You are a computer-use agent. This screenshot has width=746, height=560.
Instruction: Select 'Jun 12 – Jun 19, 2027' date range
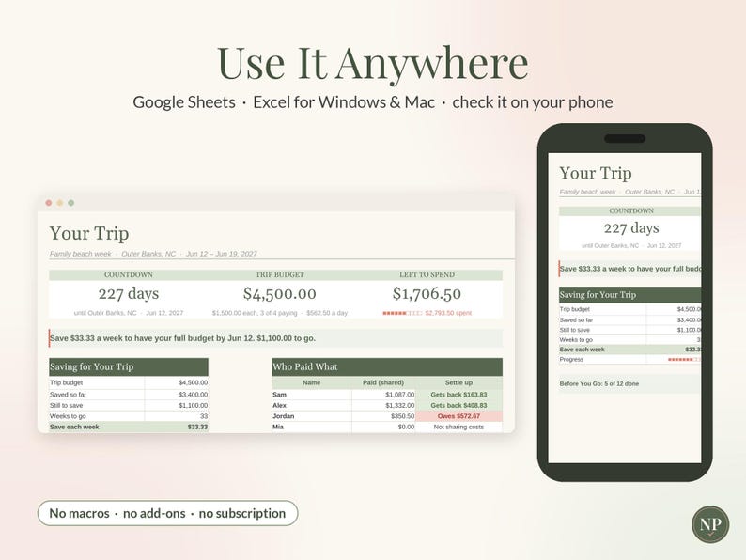coord(221,254)
